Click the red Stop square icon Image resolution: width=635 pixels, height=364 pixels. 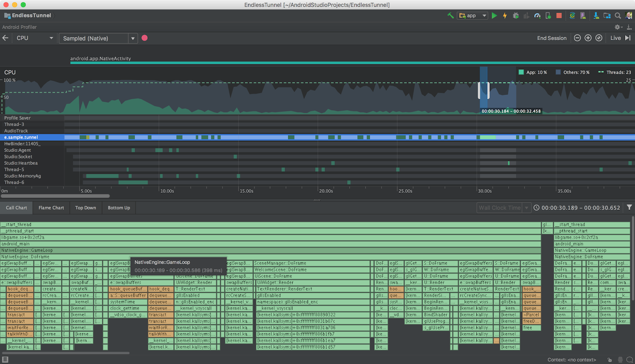point(559,15)
